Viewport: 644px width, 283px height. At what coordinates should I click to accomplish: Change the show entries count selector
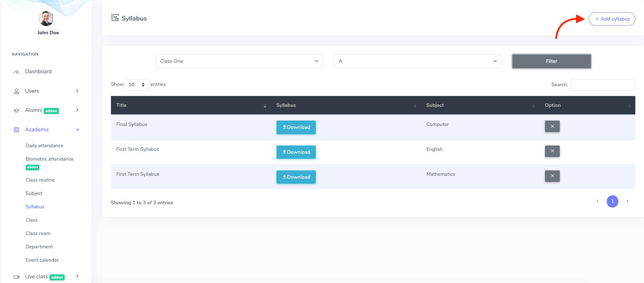(x=137, y=85)
